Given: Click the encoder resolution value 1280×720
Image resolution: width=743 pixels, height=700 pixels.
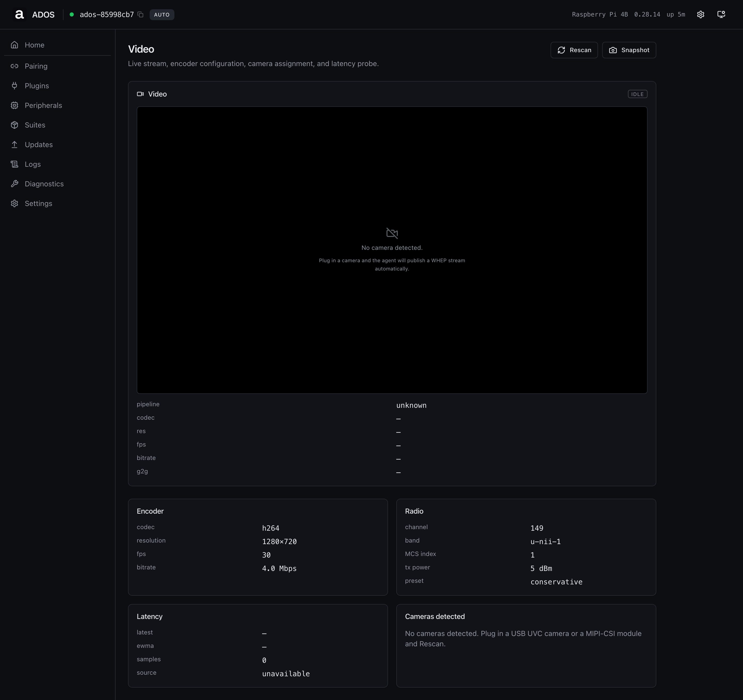Looking at the screenshot, I should click(x=279, y=542).
